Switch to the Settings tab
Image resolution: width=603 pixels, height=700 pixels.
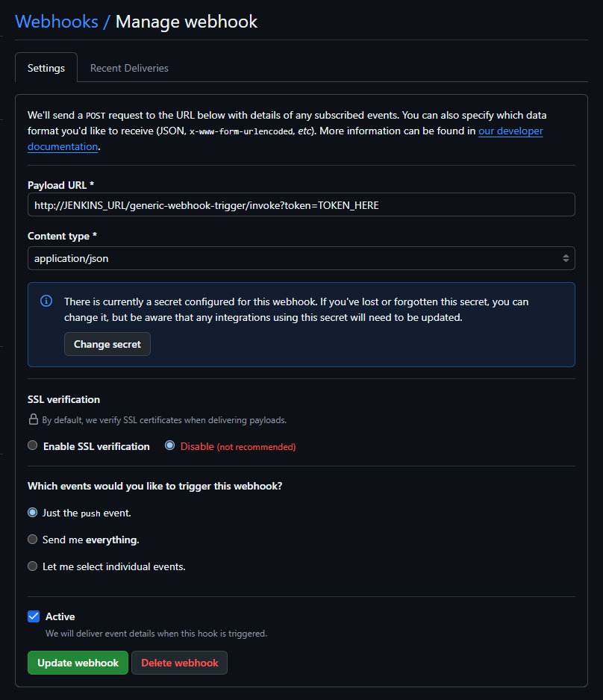coord(46,68)
